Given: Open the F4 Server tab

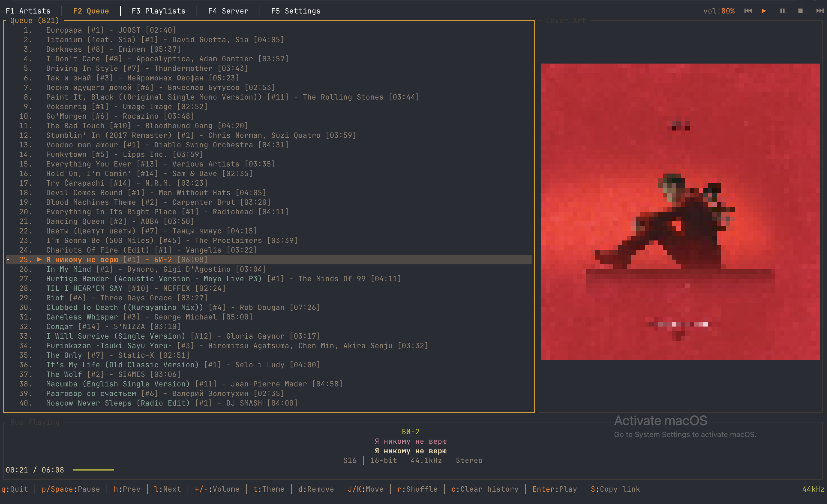Looking at the screenshot, I should [228, 11].
